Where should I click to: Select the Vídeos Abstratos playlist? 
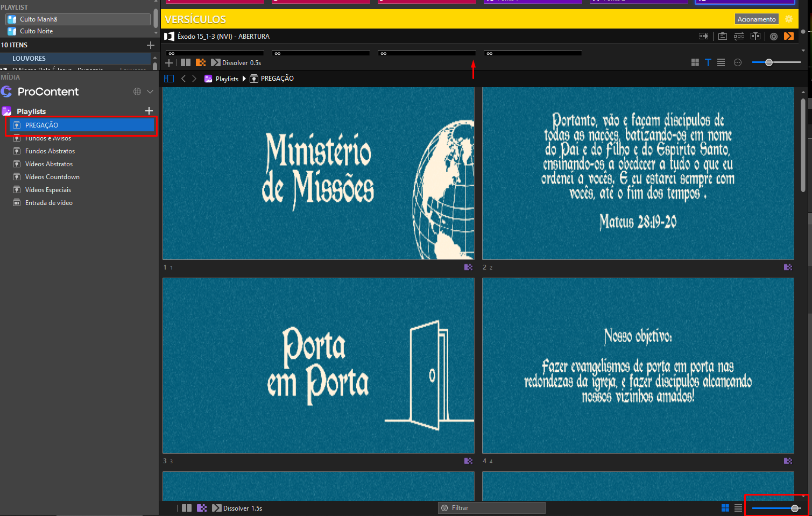pyautogui.click(x=49, y=164)
